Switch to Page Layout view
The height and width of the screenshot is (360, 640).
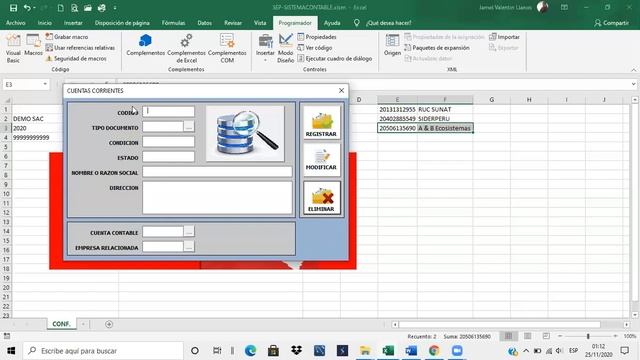(527, 336)
